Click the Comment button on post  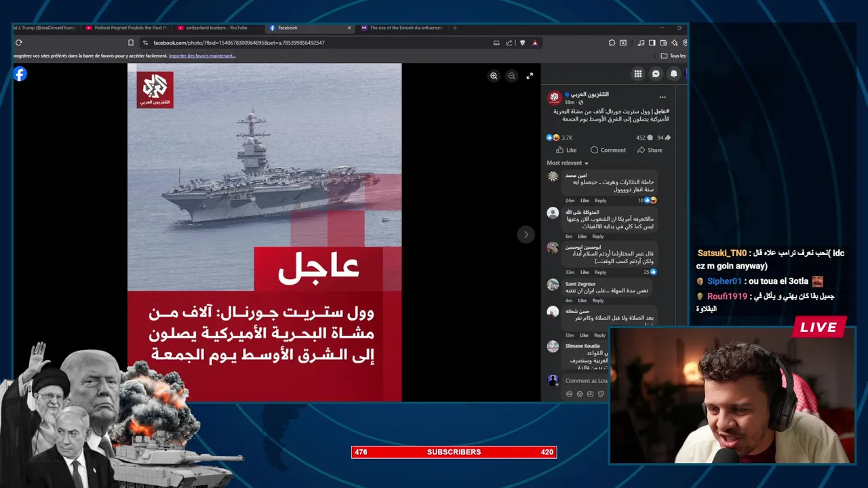[608, 150]
